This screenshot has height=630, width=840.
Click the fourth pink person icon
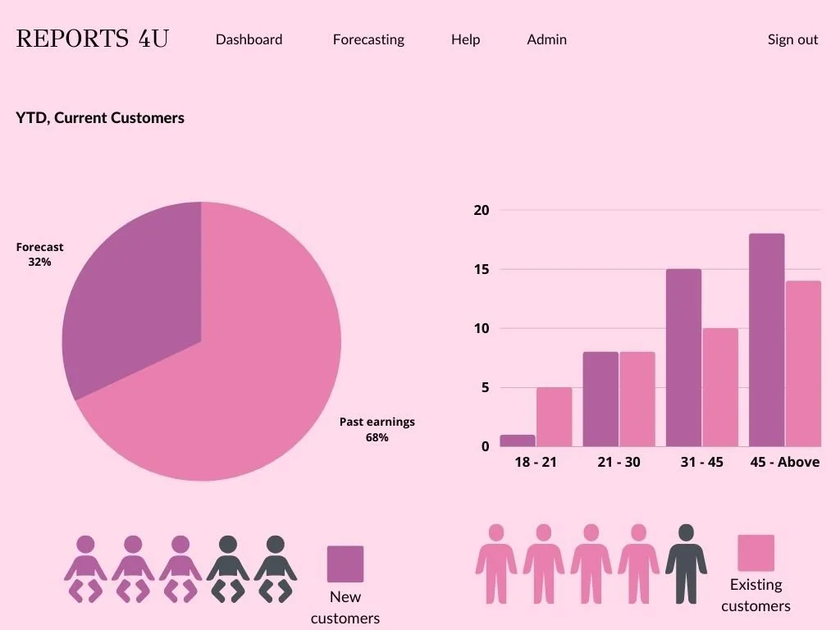coord(638,563)
